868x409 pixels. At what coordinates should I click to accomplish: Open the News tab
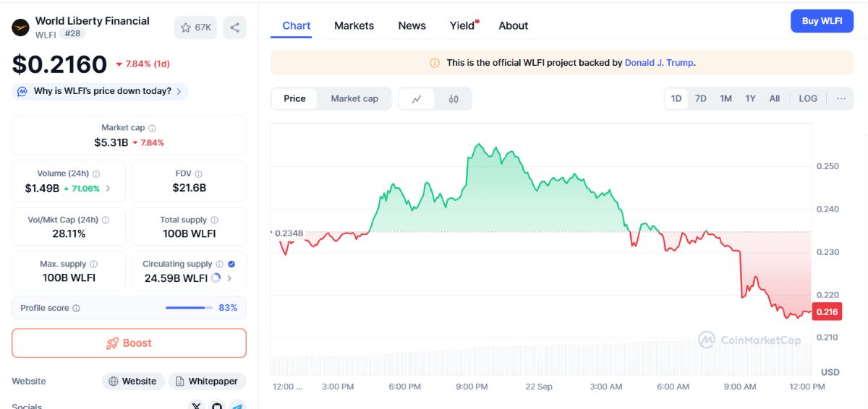coord(412,25)
